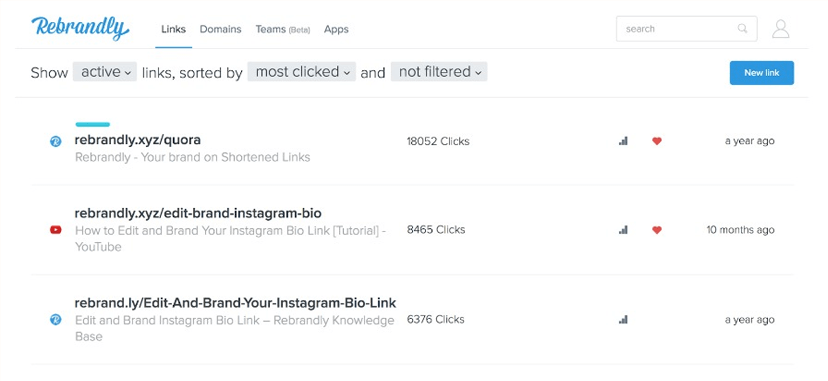This screenshot has height=381, width=828.
Task: Switch to the Domains tab
Action: click(x=220, y=29)
